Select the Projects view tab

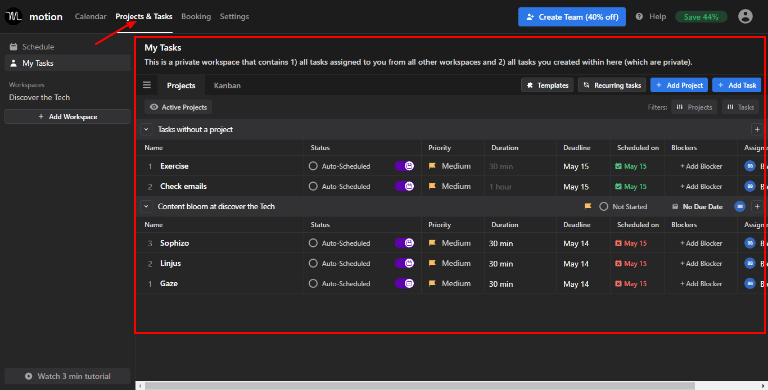[181, 85]
